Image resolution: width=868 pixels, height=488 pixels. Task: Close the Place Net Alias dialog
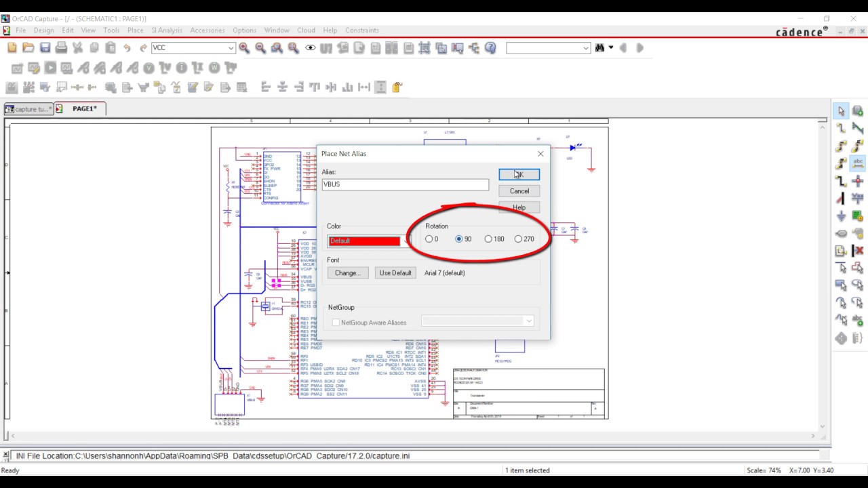tap(540, 154)
